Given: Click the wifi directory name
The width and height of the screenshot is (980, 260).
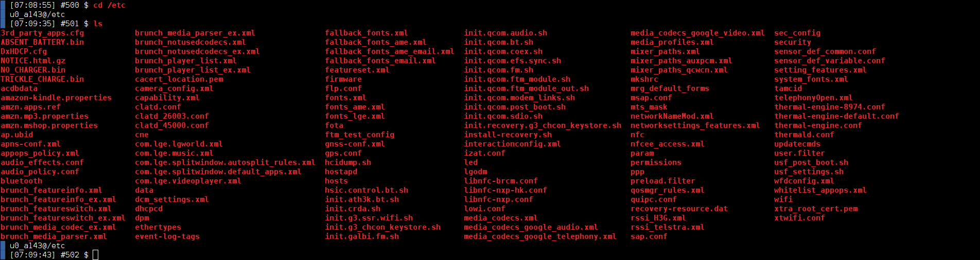Looking at the screenshot, I should coord(783,199).
